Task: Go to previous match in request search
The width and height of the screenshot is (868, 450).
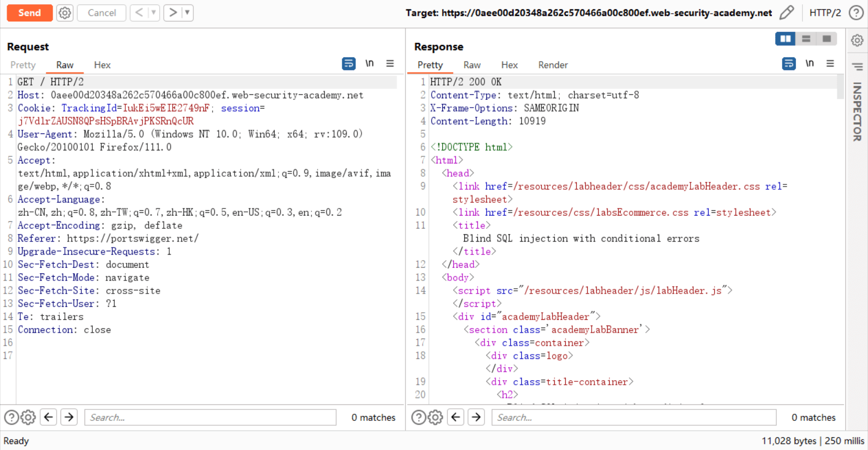Action: (x=48, y=418)
